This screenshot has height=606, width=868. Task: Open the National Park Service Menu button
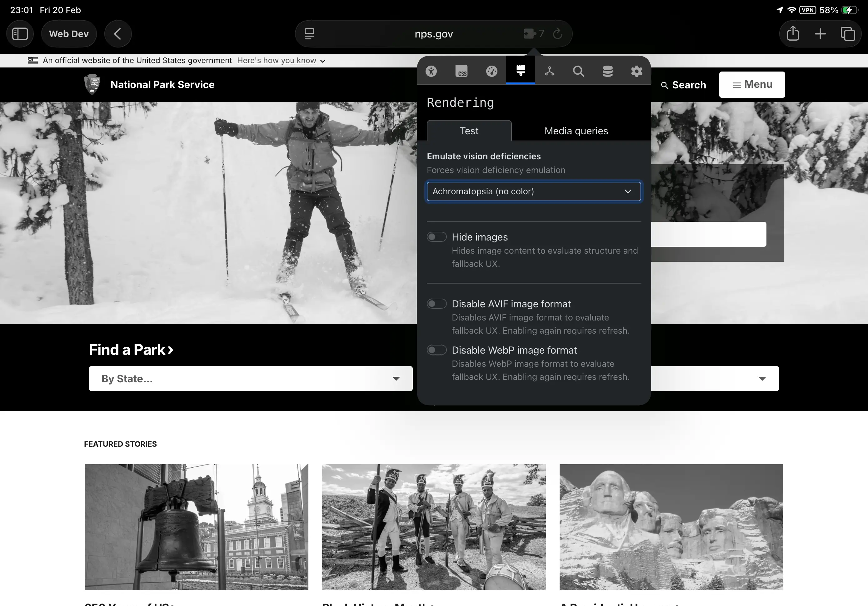751,84
